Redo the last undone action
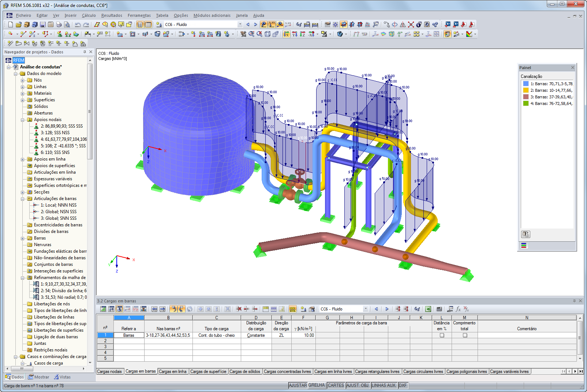The width and height of the screenshot is (587, 392). point(86,24)
